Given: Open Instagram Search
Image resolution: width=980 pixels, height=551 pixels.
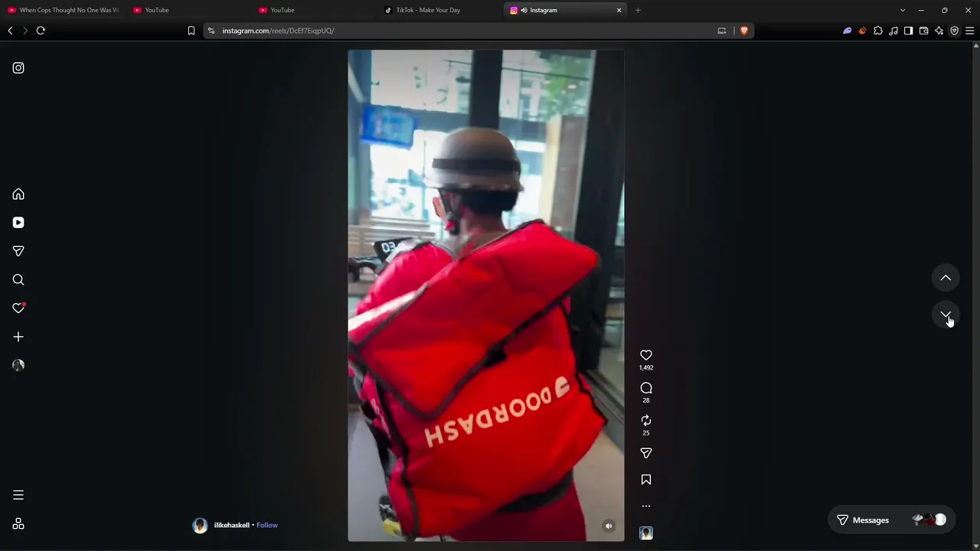Looking at the screenshot, I should (18, 280).
